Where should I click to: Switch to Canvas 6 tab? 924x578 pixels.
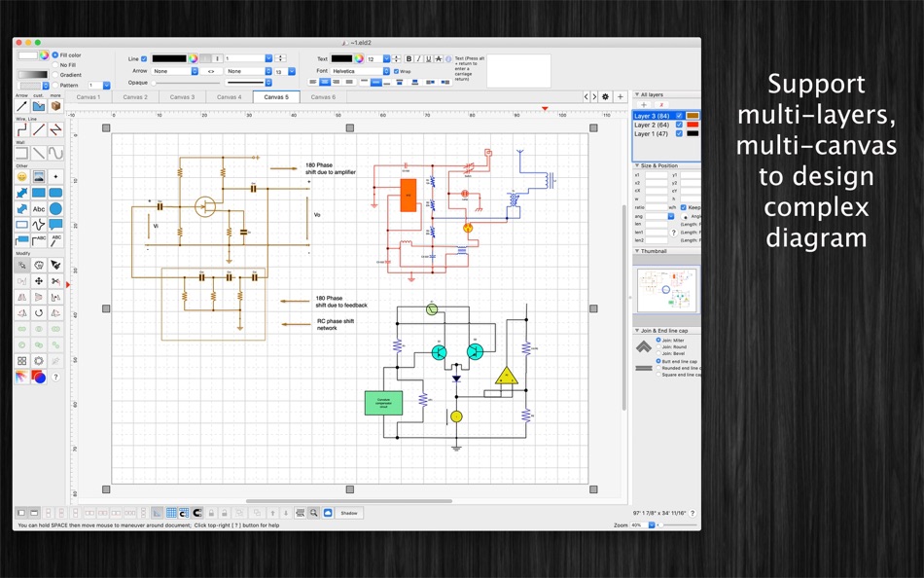click(x=324, y=96)
